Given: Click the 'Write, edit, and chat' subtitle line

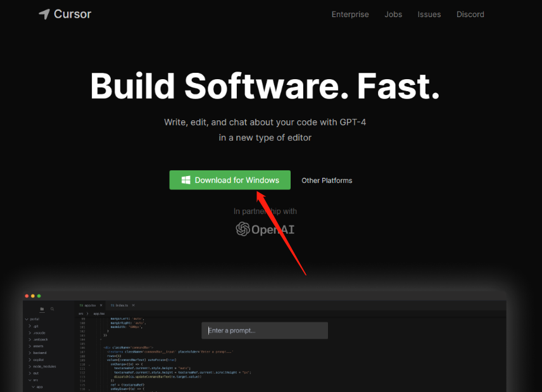Looking at the screenshot, I should click(x=265, y=122).
